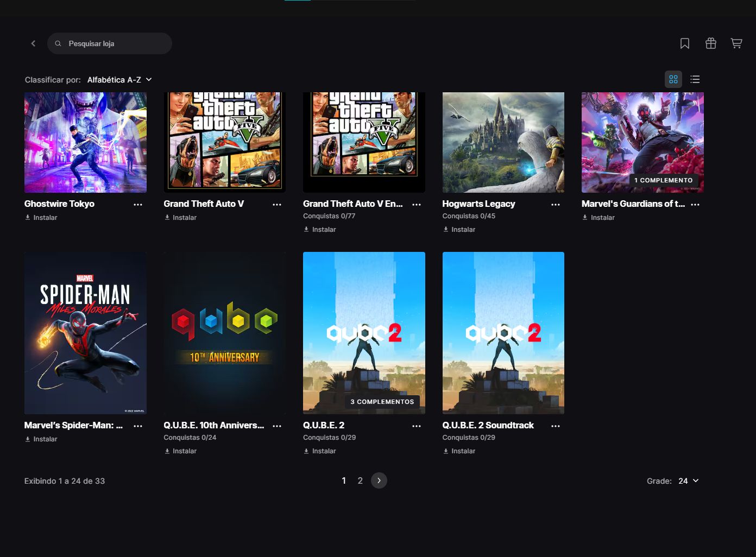This screenshot has width=756, height=557.
Task: Click the search magnifier icon
Action: click(58, 43)
